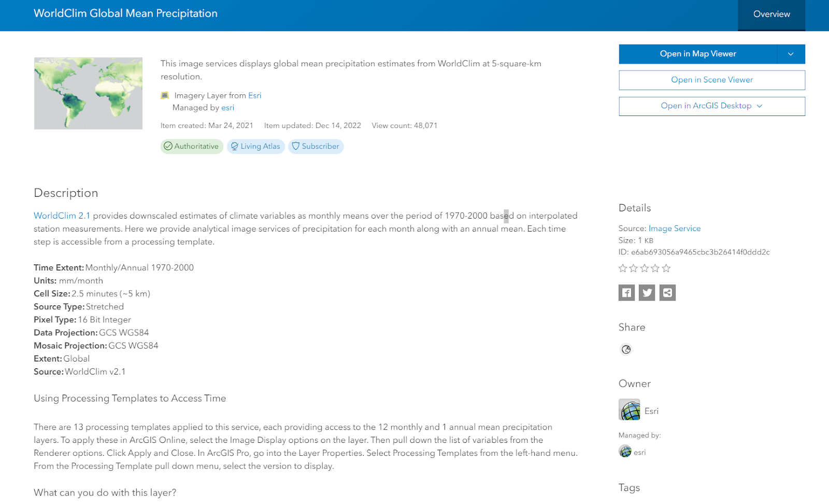Click the esri name under Managed by

(640, 452)
